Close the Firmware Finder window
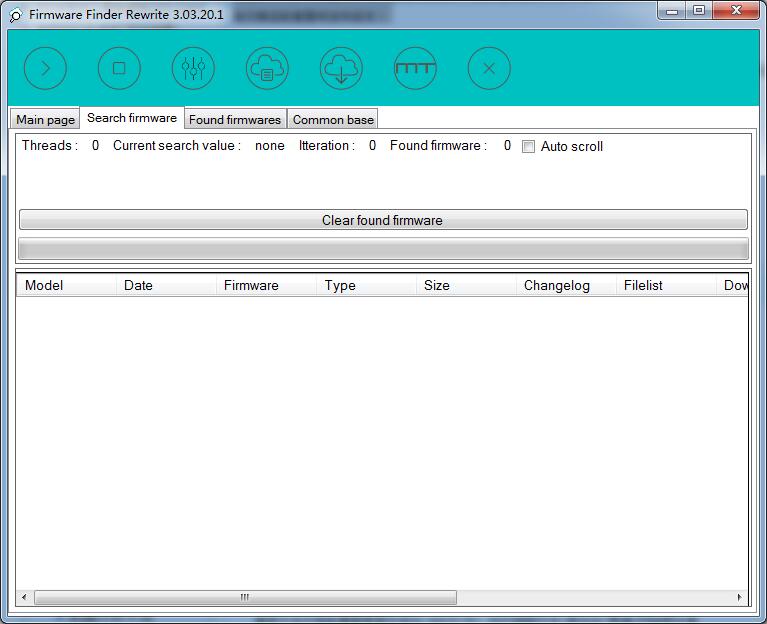This screenshot has height=624, width=767. tap(736, 11)
